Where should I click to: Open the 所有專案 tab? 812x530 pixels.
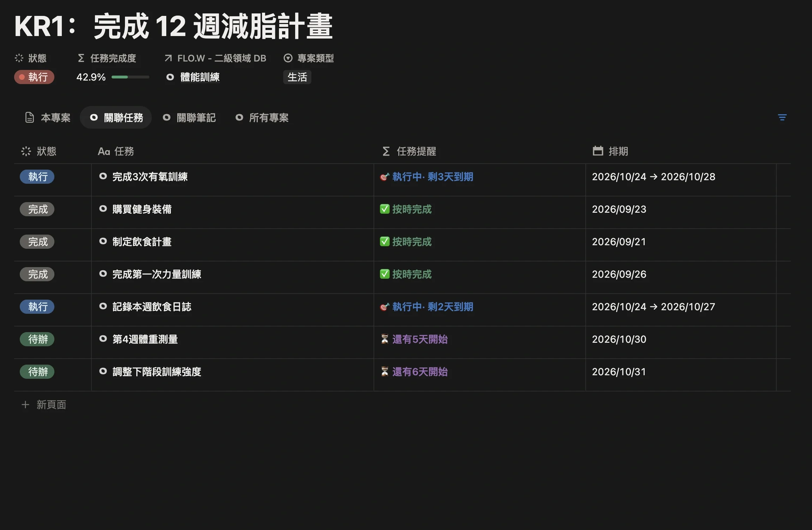coord(262,118)
